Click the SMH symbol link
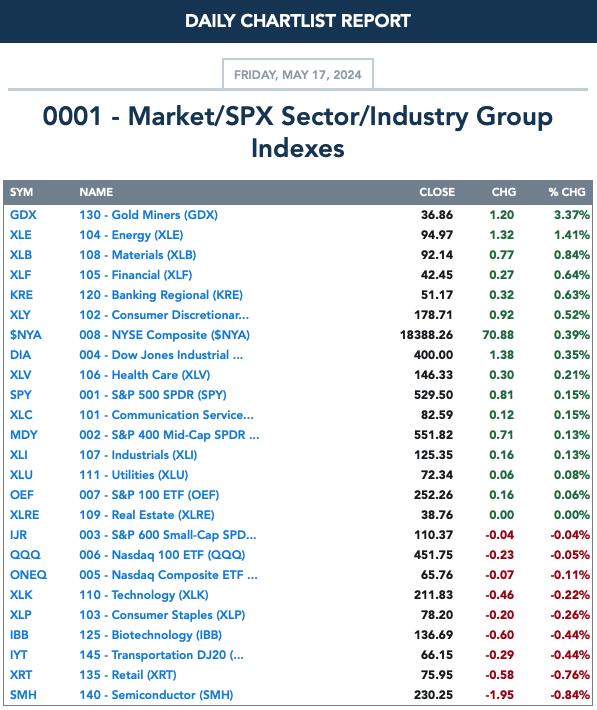This screenshot has height=710, width=597. (x=23, y=695)
